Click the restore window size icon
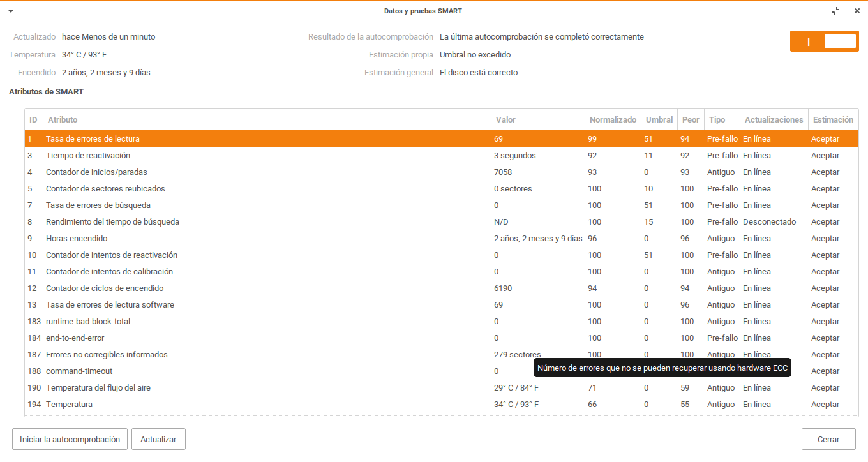Image resolution: width=868 pixels, height=462 pixels. tap(835, 11)
